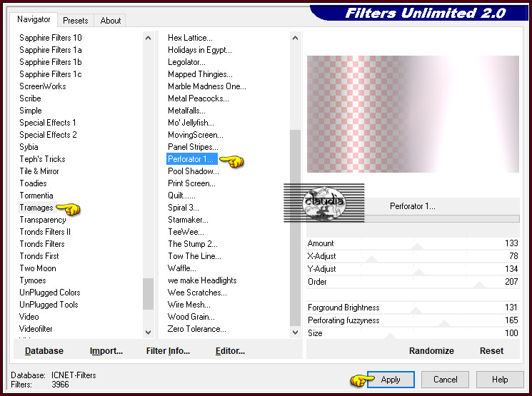Image resolution: width=532 pixels, height=396 pixels.
Task: Select Tronds Filters II category
Action: pos(45,232)
